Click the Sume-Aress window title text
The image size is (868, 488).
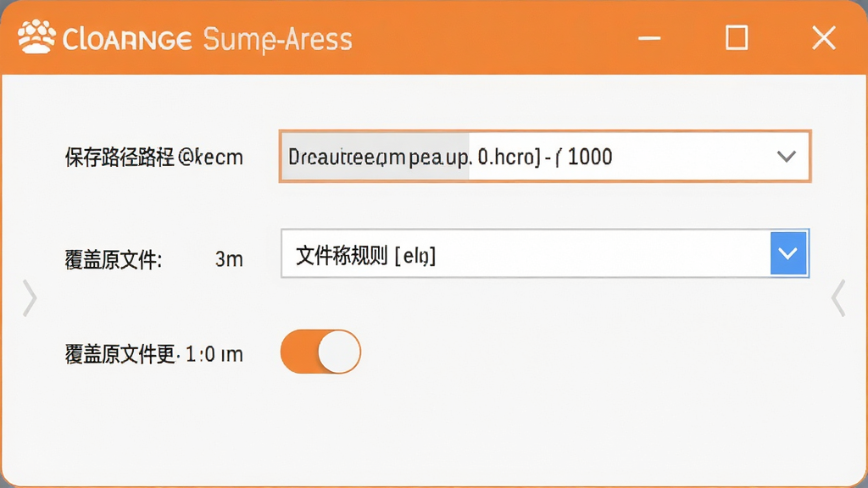pos(277,40)
